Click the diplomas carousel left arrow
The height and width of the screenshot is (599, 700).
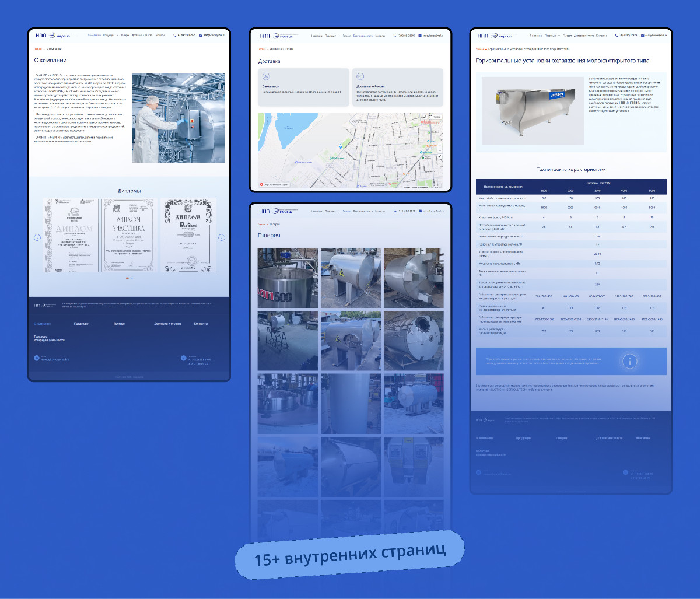click(37, 237)
